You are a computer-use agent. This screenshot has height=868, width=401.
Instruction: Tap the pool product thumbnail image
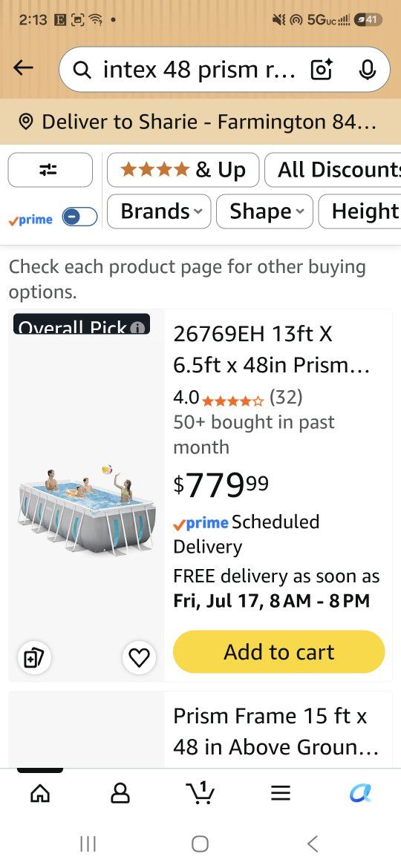pyautogui.click(x=86, y=509)
